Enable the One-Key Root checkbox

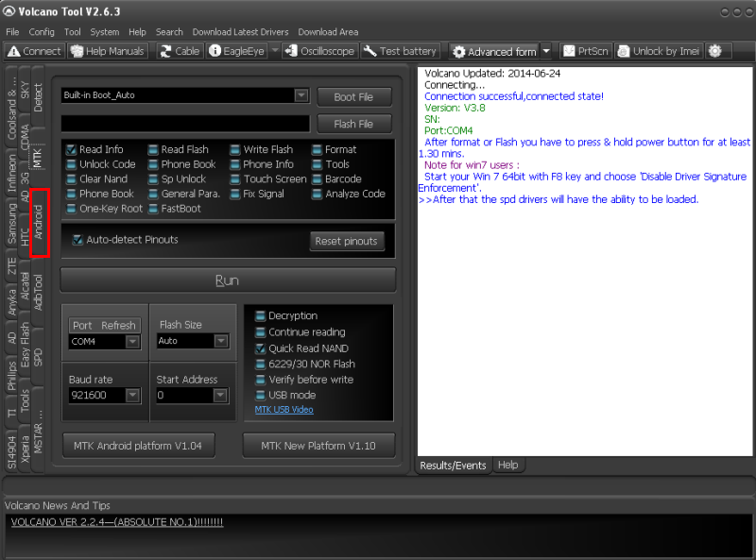tap(73, 209)
